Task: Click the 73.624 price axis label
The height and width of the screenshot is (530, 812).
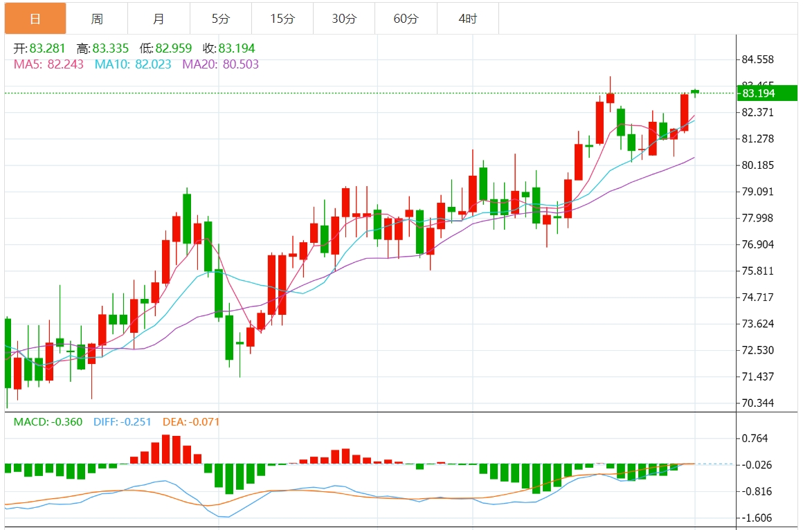Action: point(757,324)
